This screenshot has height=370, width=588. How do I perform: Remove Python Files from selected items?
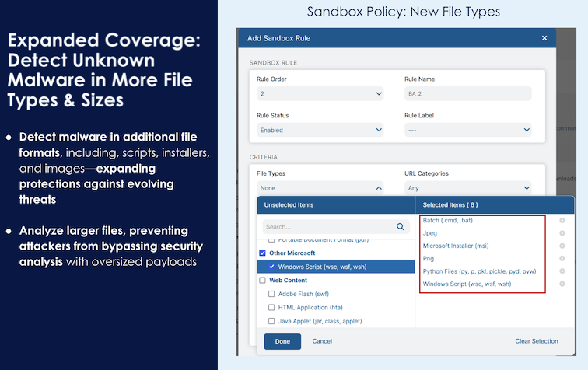[562, 271]
